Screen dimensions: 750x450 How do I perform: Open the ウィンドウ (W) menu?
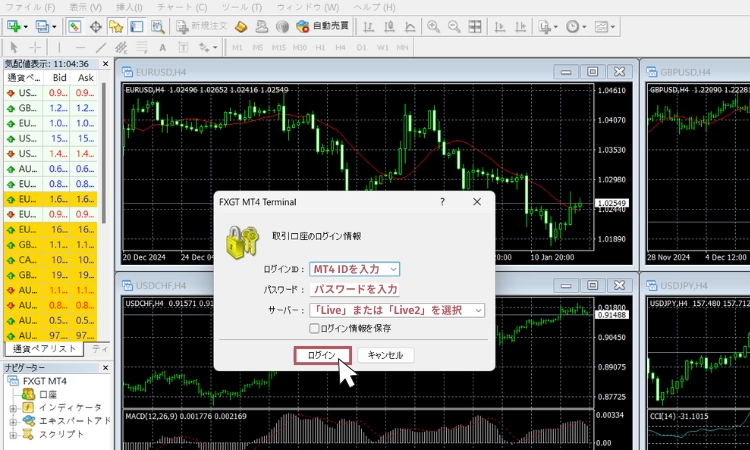[x=308, y=8]
